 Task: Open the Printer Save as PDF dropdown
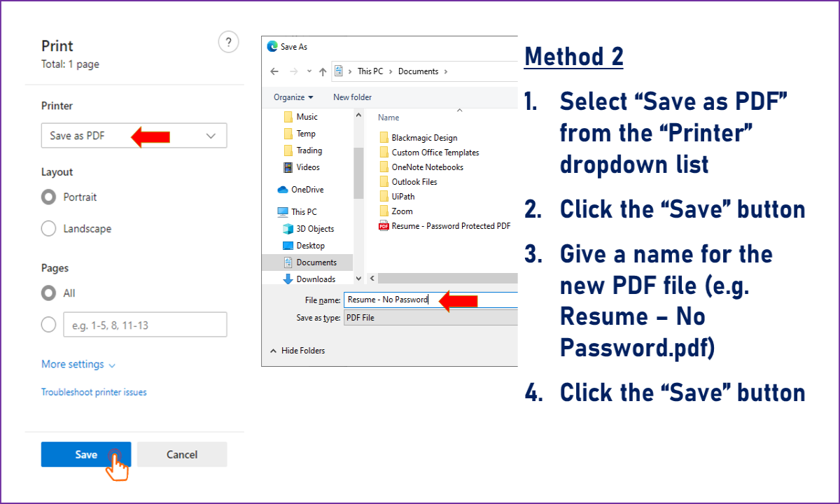click(134, 136)
